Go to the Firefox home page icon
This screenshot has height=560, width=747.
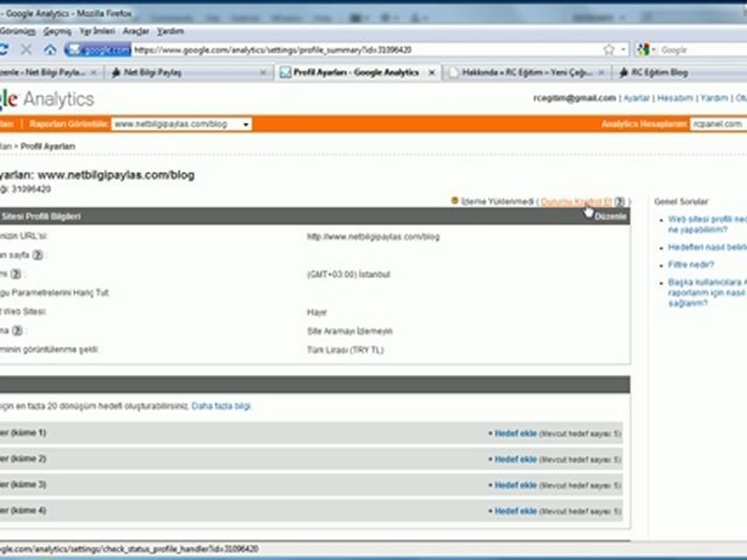pos(50,50)
